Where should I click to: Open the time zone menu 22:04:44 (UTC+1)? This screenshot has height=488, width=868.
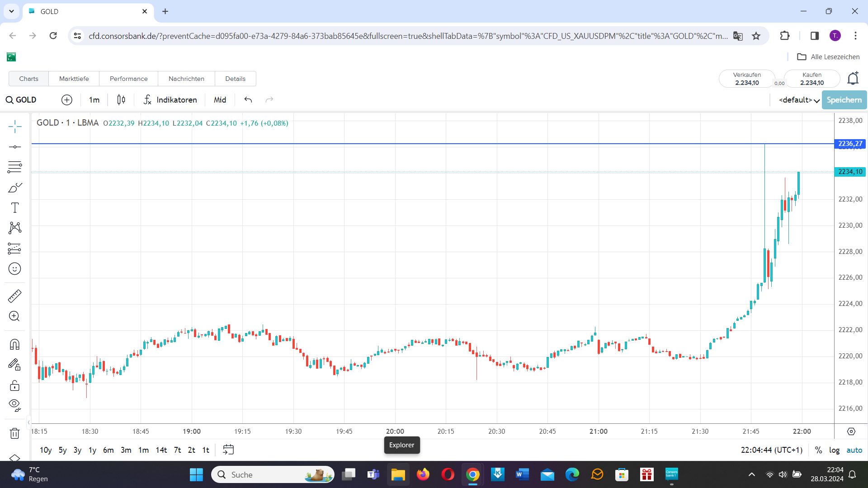(x=772, y=450)
